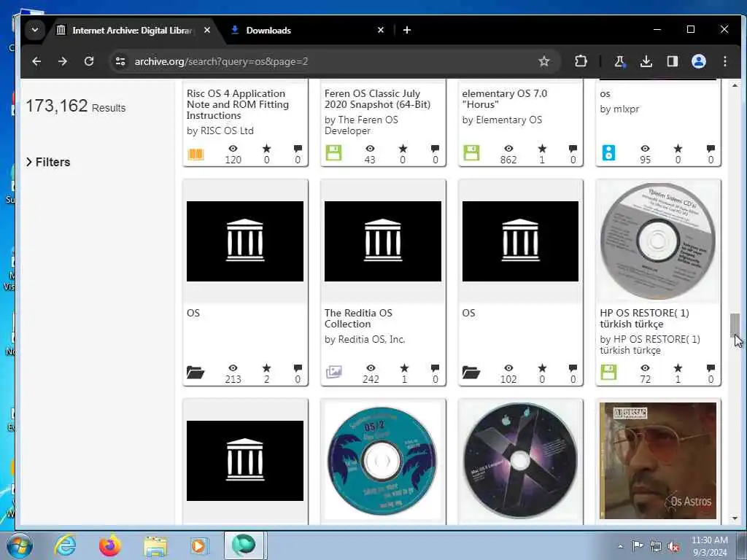Go forward using the browser forward arrow
The image size is (747, 560).
(x=63, y=61)
